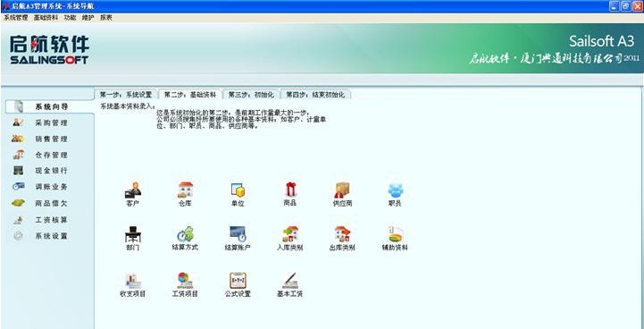Screen dimensions: 644x329
Task: Open the 报表 menu
Action: (x=106, y=18)
